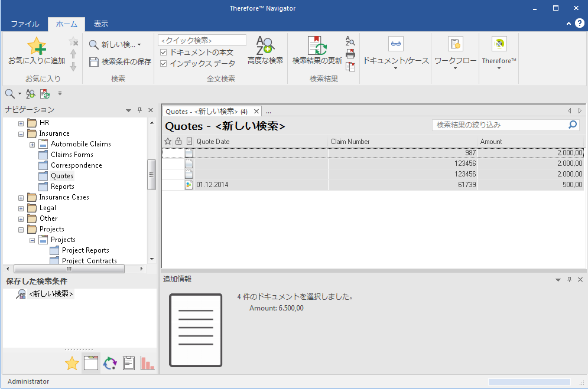This screenshot has height=389, width=588.
Task: Click the export results icon below printer
Action: coord(350,67)
